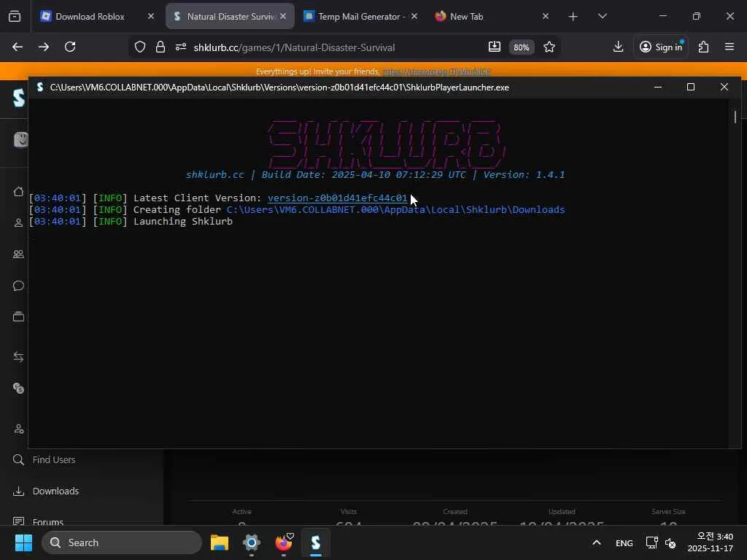Open network status tray icon

[651, 542]
